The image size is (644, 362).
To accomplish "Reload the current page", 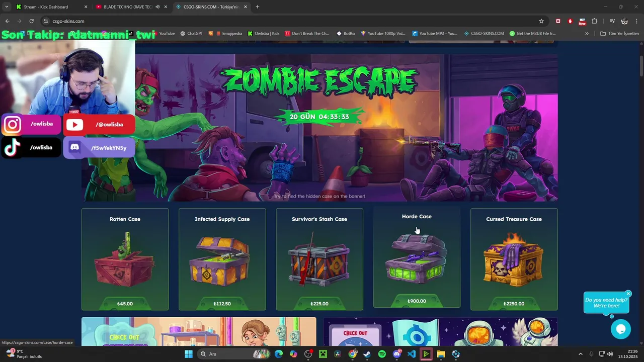I will (x=31, y=21).
